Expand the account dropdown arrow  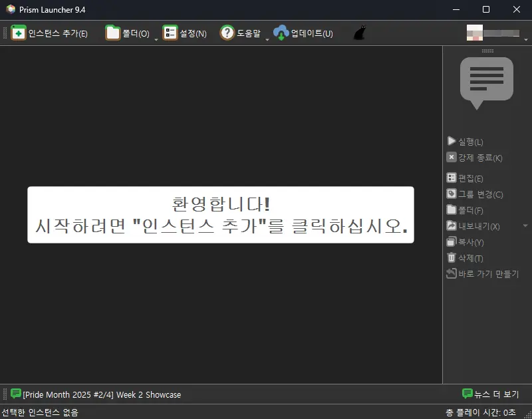[526, 39]
